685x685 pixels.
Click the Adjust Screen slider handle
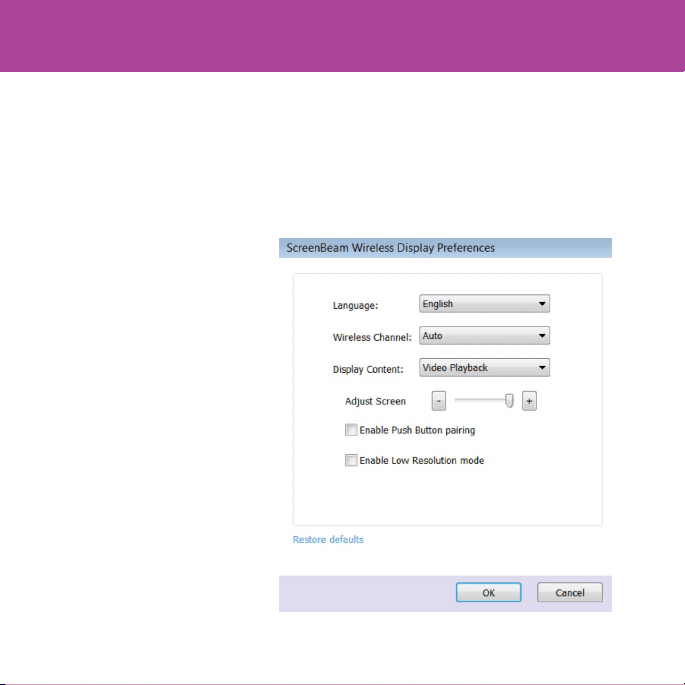click(x=509, y=400)
